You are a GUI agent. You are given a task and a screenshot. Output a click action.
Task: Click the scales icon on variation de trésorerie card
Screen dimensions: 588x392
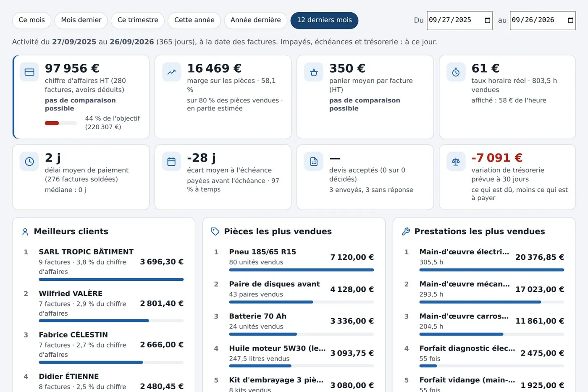coord(456,162)
